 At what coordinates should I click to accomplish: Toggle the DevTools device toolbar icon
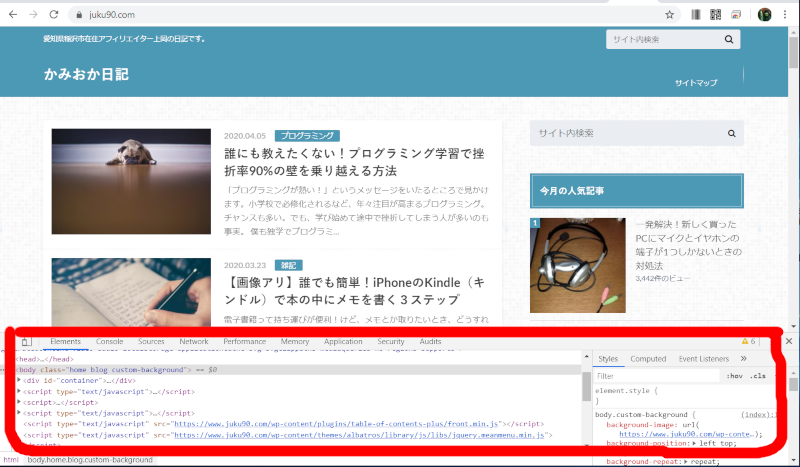coord(26,341)
